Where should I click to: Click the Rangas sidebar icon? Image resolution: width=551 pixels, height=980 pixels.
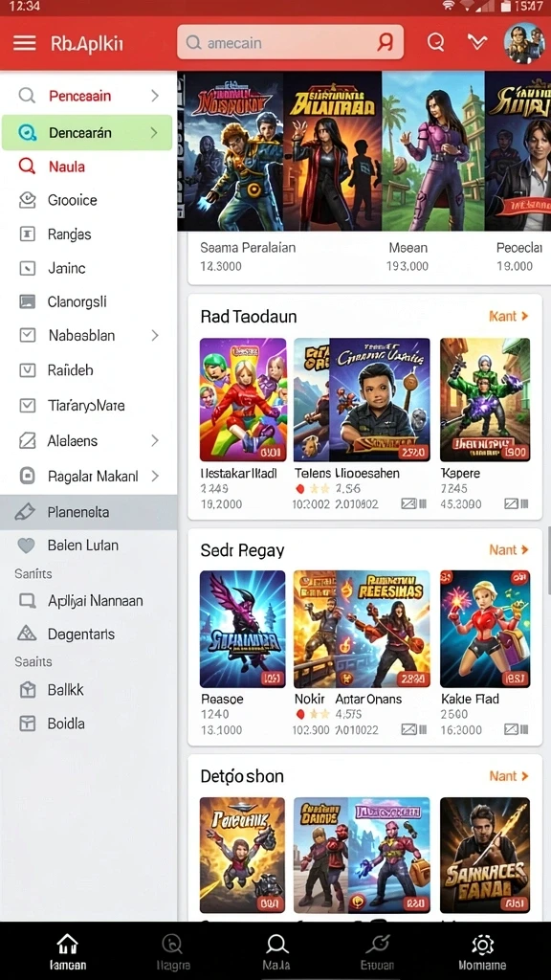28,234
